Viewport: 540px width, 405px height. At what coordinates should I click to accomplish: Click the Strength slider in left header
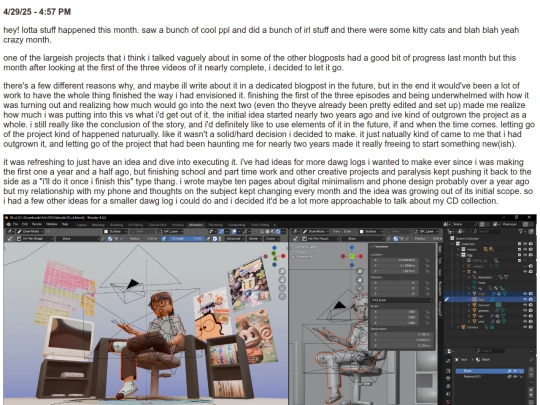click(x=187, y=239)
